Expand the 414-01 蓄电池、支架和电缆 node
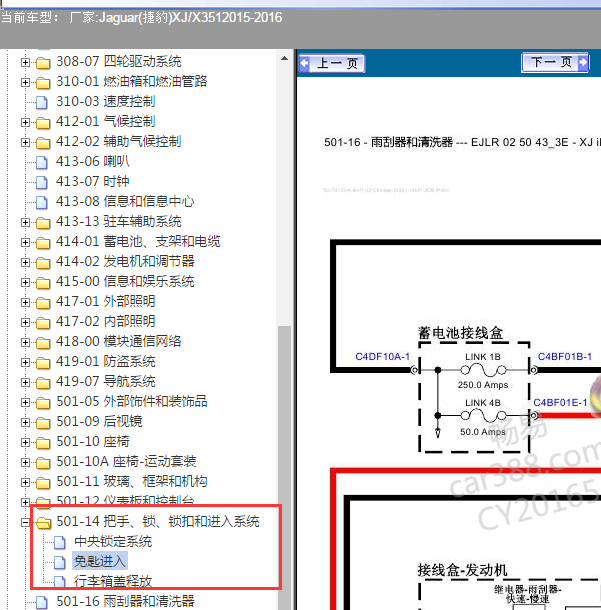Image resolution: width=601 pixels, height=610 pixels. 25,242
